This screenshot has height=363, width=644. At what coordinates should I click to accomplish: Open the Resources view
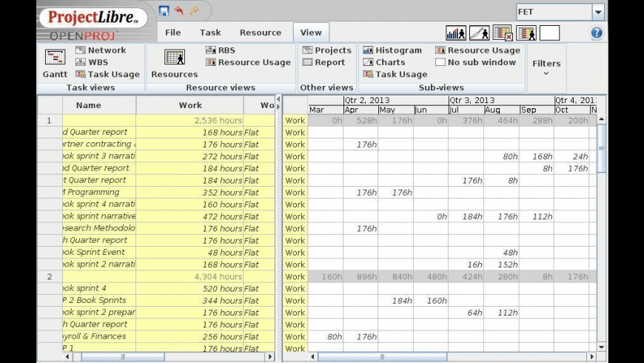[174, 63]
